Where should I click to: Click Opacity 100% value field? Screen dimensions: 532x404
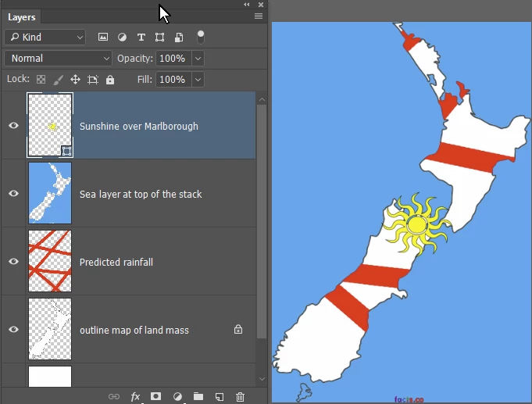[x=173, y=59]
